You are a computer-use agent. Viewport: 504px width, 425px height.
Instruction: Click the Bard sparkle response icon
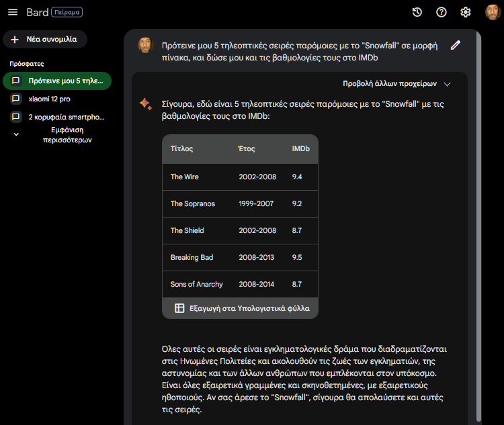[146, 104]
